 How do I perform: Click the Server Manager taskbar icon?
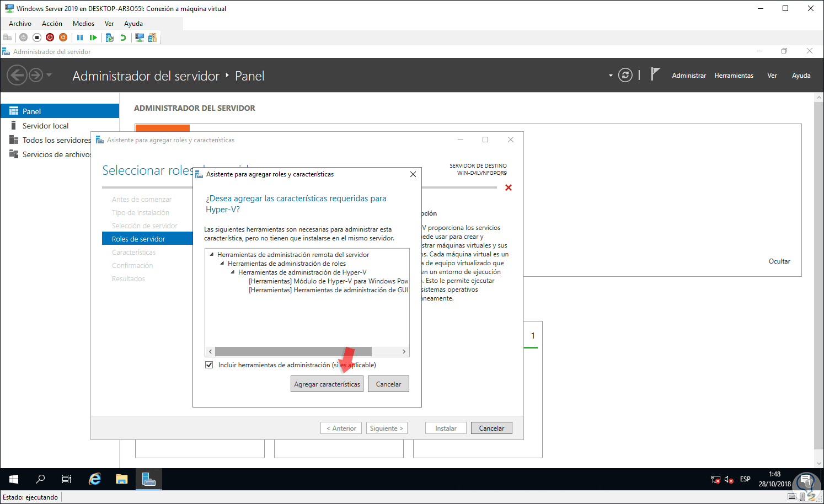tap(149, 479)
